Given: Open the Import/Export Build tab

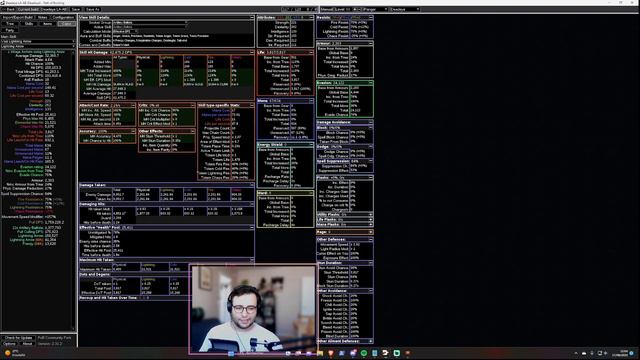Looking at the screenshot, I should pyautogui.click(x=18, y=18).
